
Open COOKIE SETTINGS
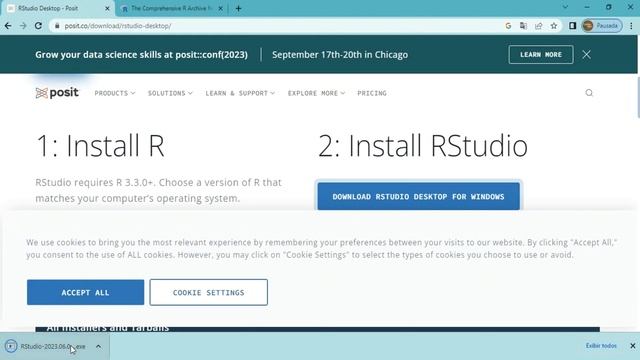209,292
